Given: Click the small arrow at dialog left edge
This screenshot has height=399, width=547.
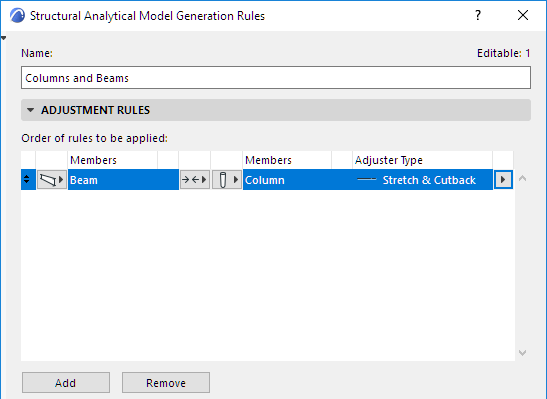Looking at the screenshot, I should [x=3, y=38].
